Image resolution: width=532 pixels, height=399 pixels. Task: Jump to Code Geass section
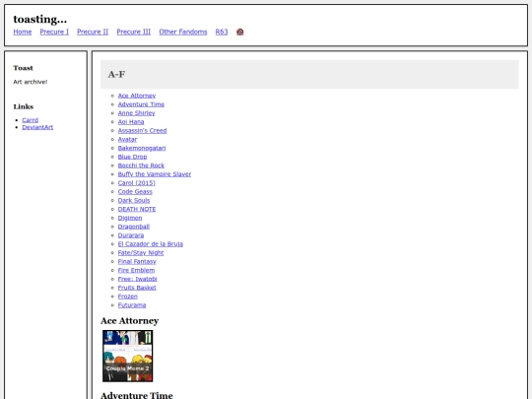(x=135, y=192)
